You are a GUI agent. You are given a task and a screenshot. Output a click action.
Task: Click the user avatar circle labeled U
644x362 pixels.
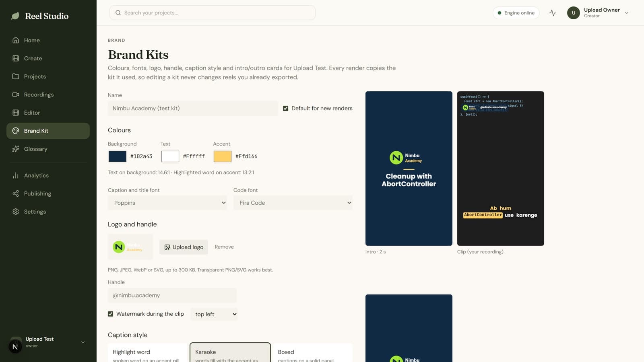tap(574, 13)
